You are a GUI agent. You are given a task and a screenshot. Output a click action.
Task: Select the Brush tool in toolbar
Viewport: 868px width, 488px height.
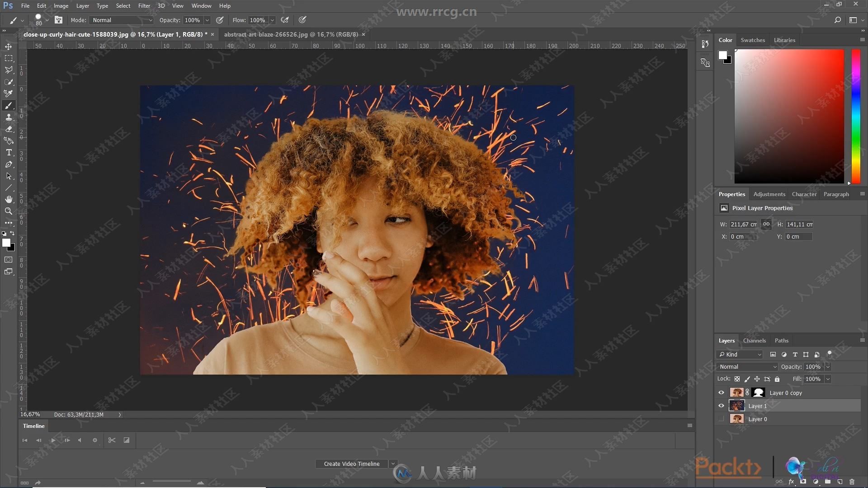8,105
